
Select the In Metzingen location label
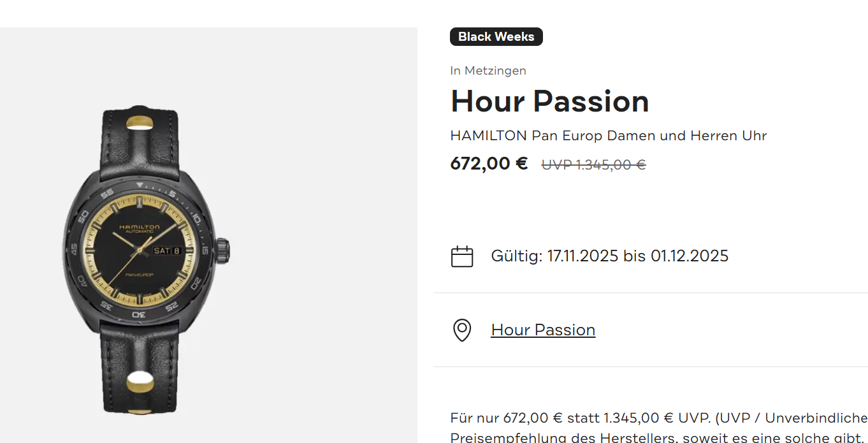[x=488, y=71]
